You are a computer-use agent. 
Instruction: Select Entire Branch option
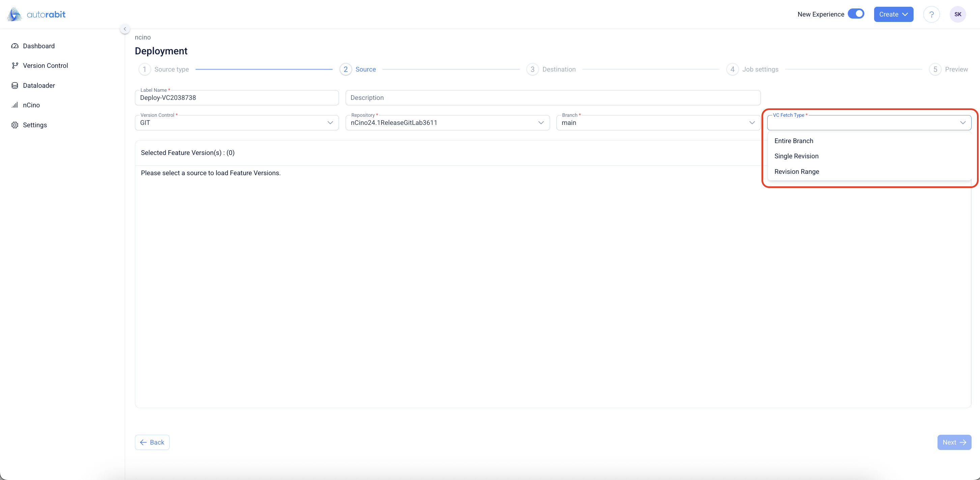point(794,141)
